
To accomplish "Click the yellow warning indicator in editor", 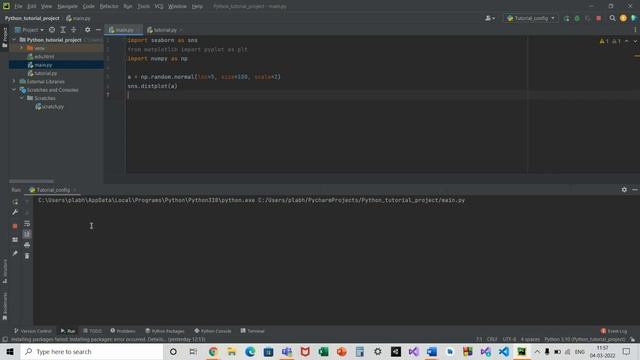I will tap(604, 41).
